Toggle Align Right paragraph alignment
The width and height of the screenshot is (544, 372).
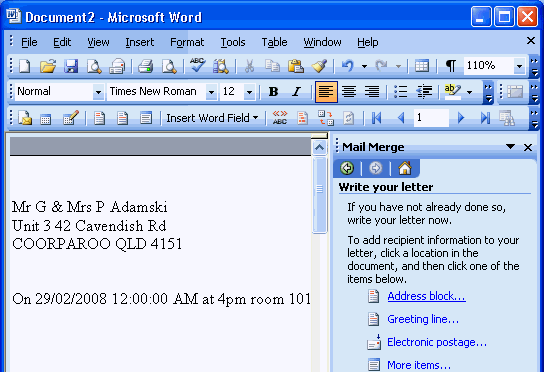point(372,92)
